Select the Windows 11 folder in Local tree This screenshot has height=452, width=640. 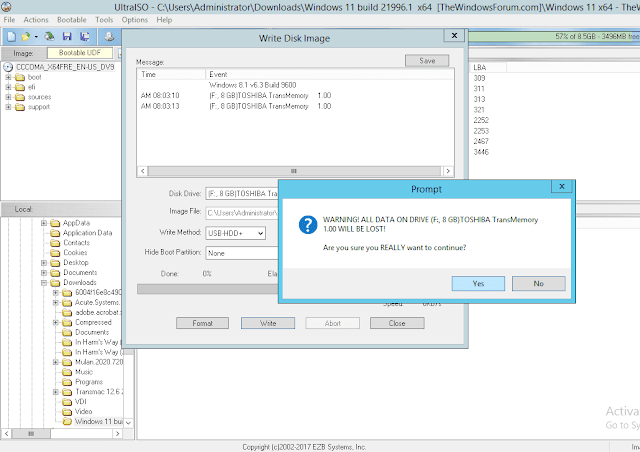coord(99,421)
